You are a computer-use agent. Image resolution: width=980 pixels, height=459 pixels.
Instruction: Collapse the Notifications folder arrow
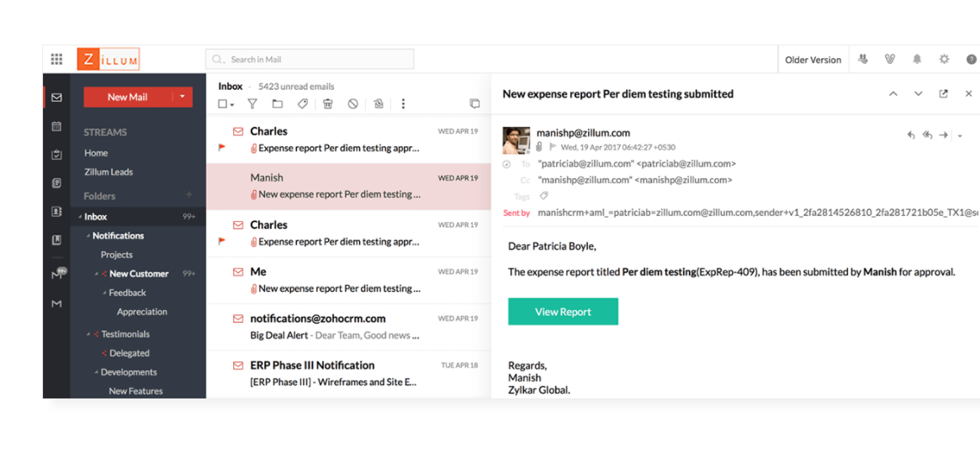click(88, 236)
